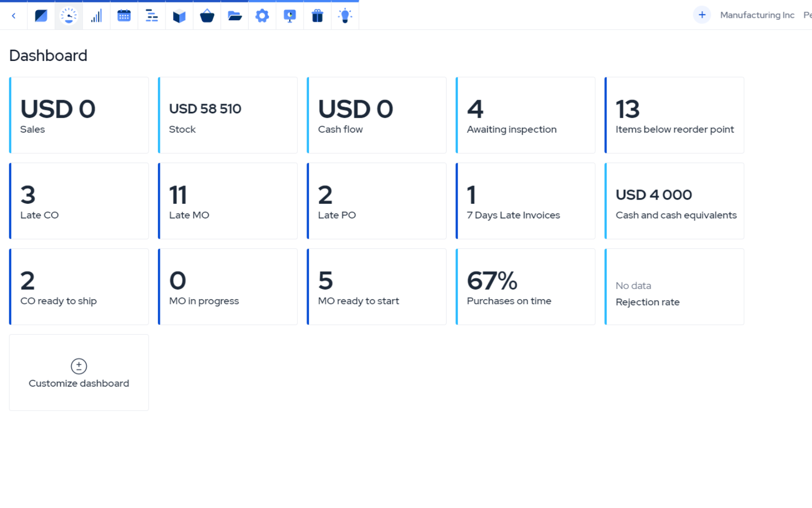
Task: Open the Settings gear icon
Action: pyautogui.click(x=262, y=15)
